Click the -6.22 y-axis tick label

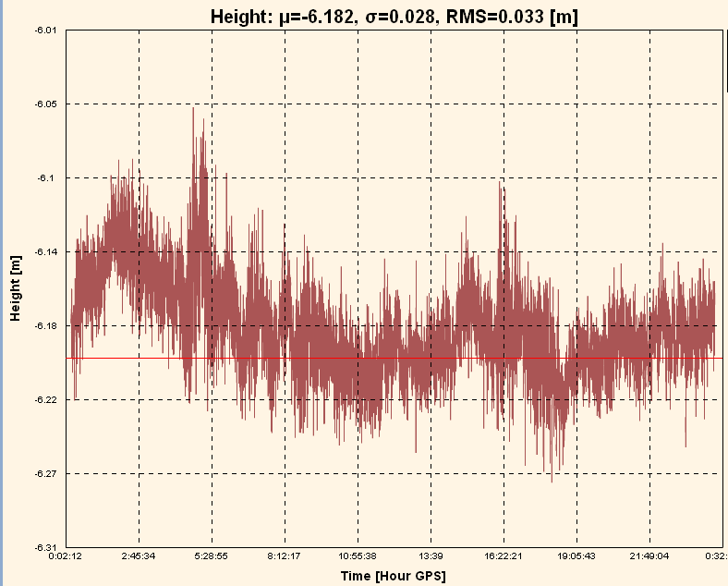coord(45,400)
